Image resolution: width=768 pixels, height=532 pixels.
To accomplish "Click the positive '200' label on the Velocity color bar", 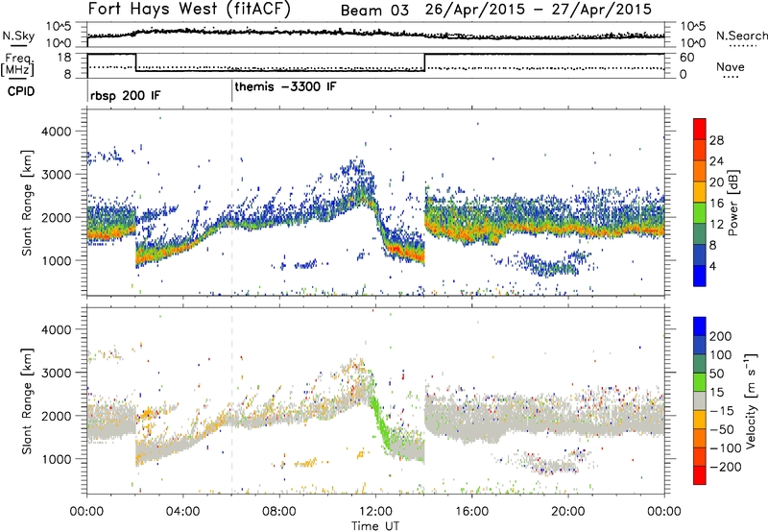I will [721, 336].
